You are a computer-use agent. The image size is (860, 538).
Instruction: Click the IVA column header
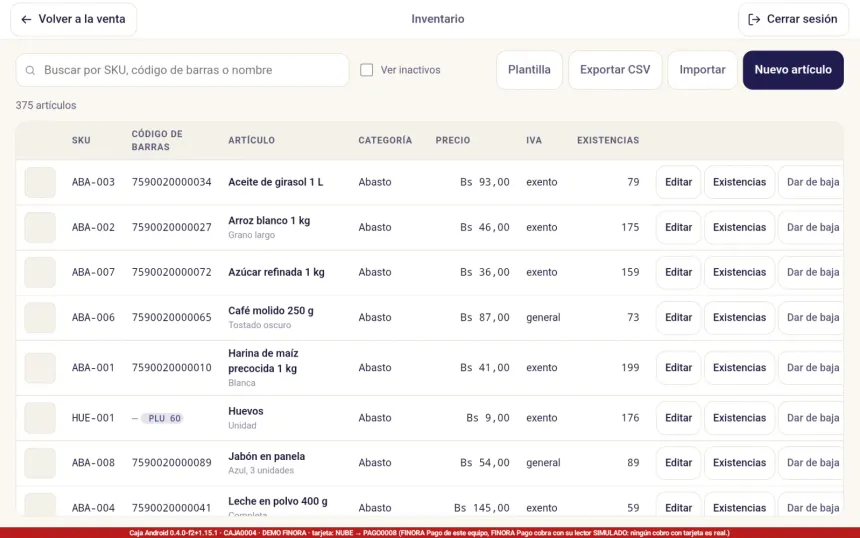[534, 140]
